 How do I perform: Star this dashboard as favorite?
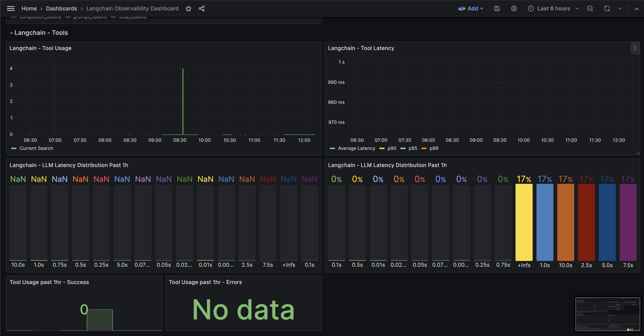(x=189, y=8)
